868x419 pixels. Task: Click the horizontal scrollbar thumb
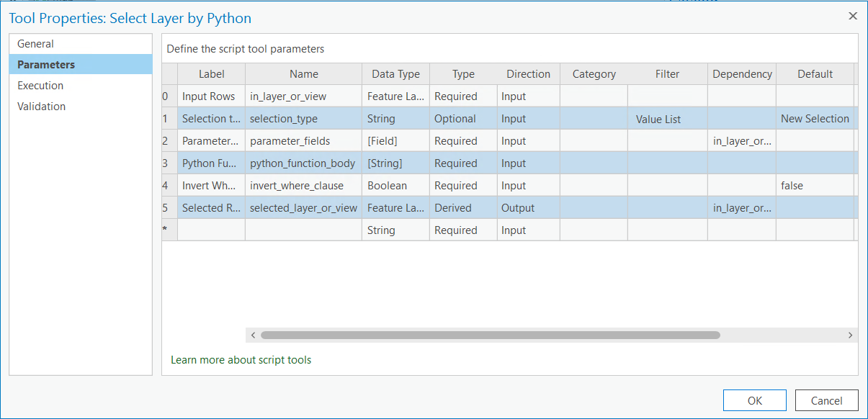click(490, 335)
